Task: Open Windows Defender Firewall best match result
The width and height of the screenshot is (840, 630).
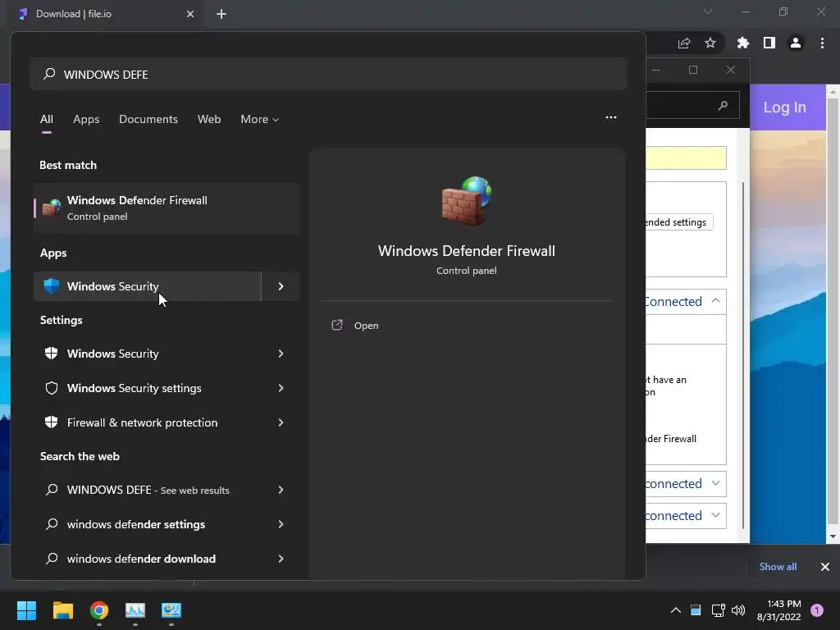Action: tap(167, 208)
